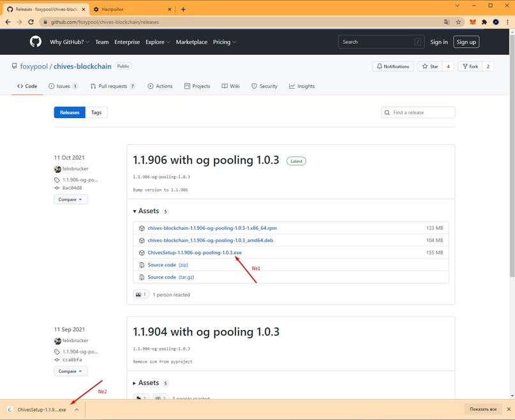Screen dimensions: 515x420
Task: Open the Actions tab
Action: point(160,86)
